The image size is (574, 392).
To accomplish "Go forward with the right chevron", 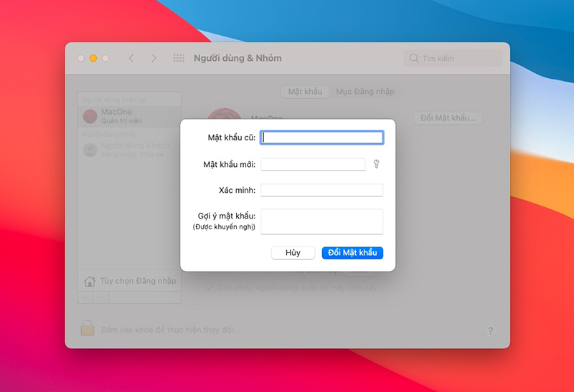I will tap(154, 58).
